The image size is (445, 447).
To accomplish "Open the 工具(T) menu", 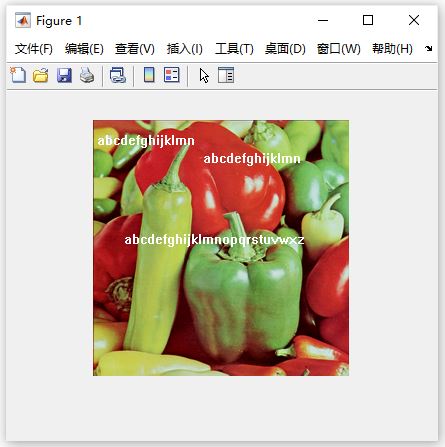I will [x=234, y=49].
